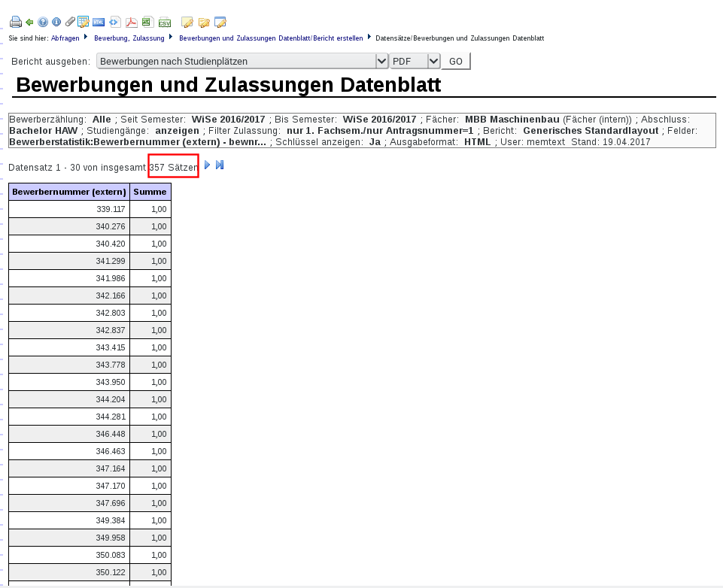Click the 'MBB Maschinenbau' filter value
The image size is (723, 588).
point(512,120)
